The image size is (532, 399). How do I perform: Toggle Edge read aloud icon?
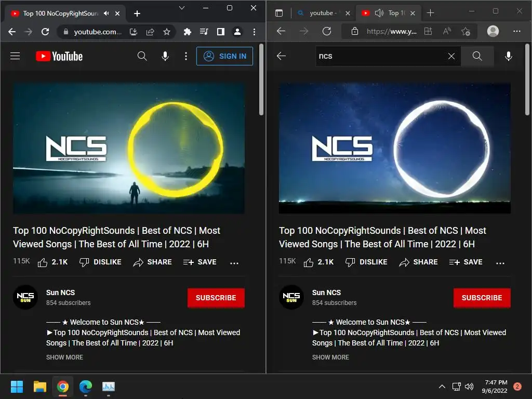[x=447, y=31]
